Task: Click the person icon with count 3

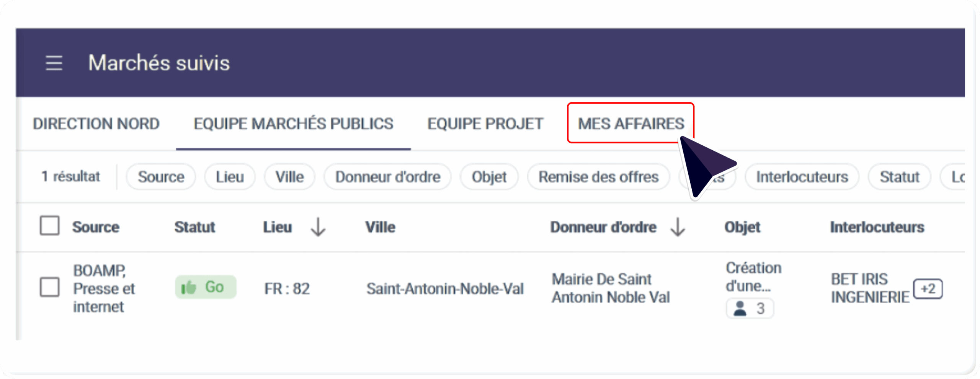Action: click(749, 309)
